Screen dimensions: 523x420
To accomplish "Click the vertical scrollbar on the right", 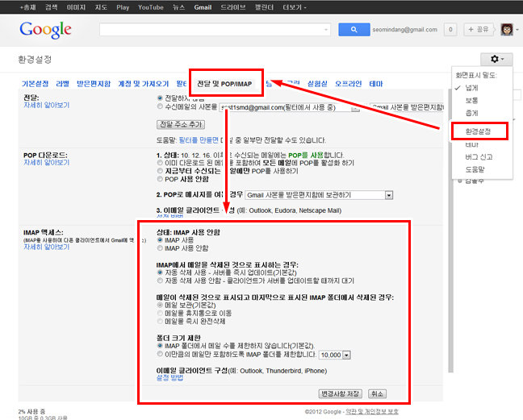I will pos(450,230).
